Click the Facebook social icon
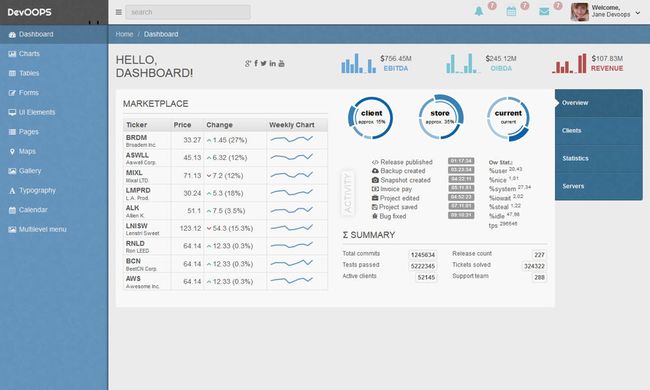 (256, 63)
